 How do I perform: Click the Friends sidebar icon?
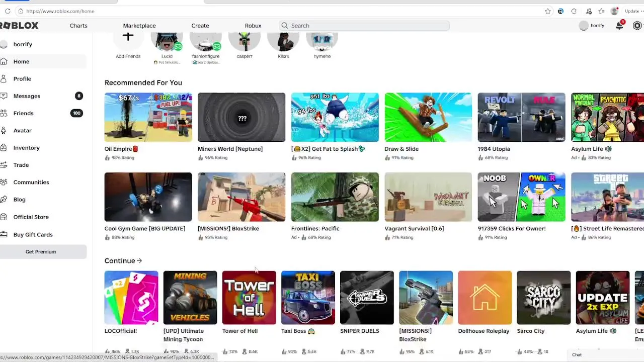(4, 113)
